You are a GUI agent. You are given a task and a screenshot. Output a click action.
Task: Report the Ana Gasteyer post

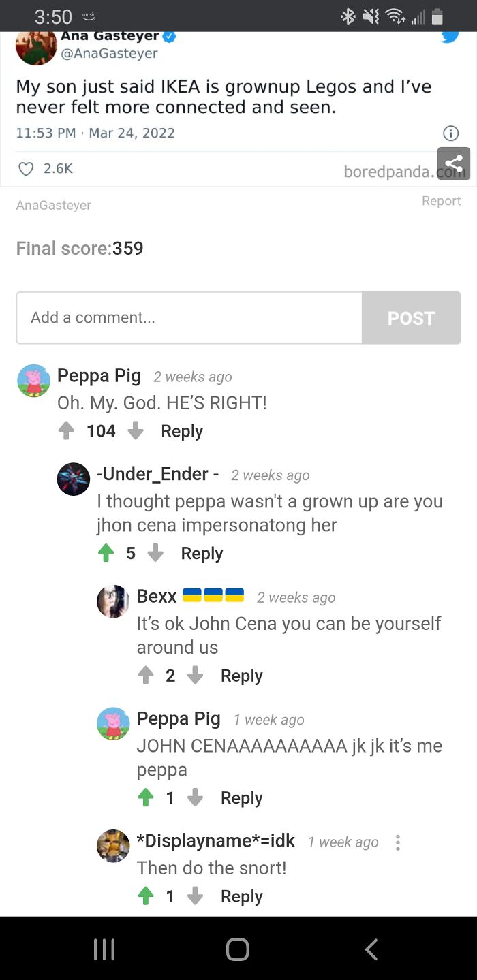pos(441,201)
